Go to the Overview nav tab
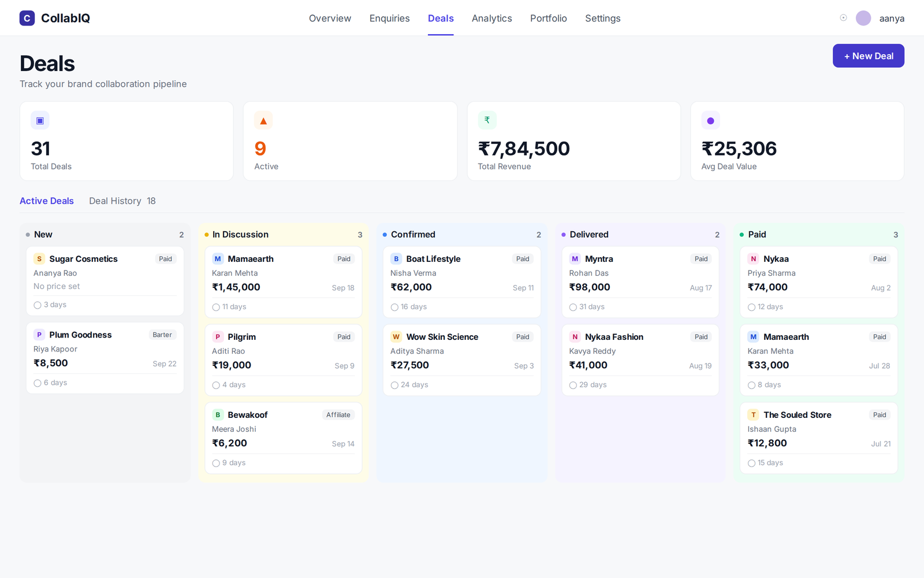 (330, 18)
